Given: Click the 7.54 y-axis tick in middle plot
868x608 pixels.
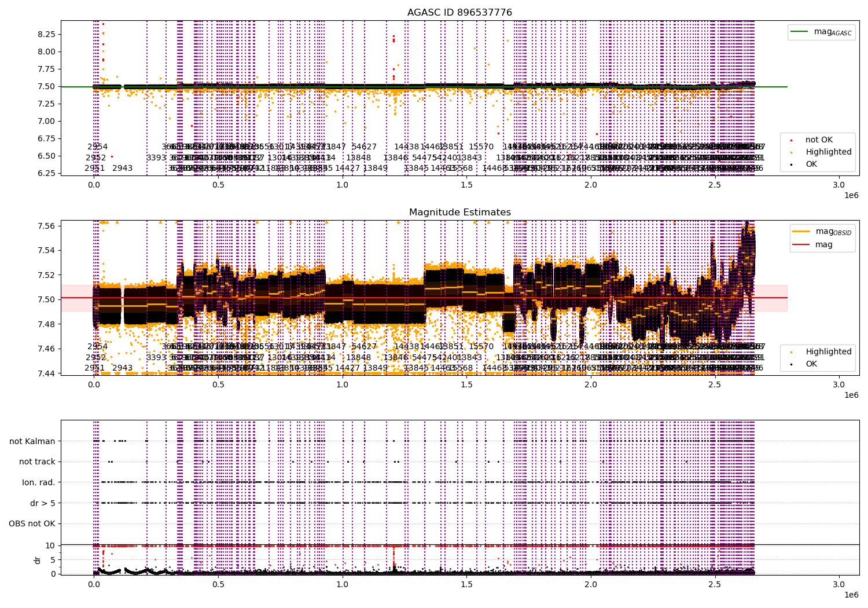Looking at the screenshot, I should tap(46, 250).
